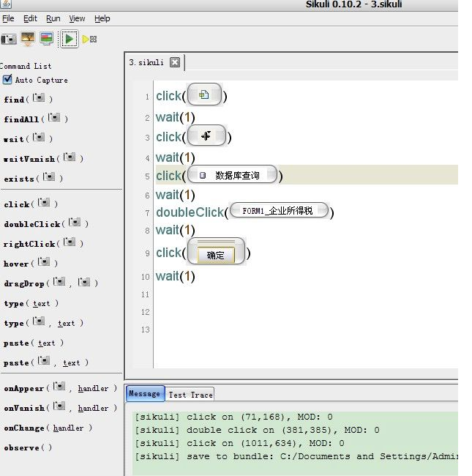Image resolution: width=472 pixels, height=476 pixels.
Task: Open the Run menu
Action: tap(53, 18)
